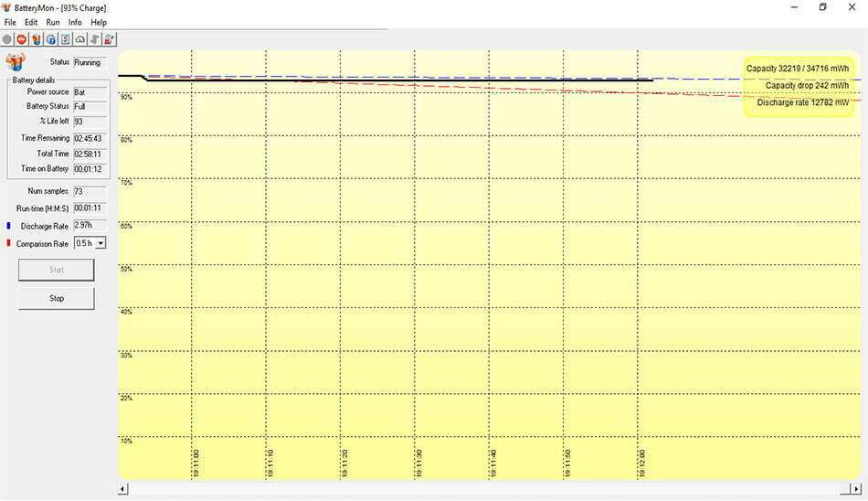Click the grey pin toolbar icon
The height and width of the screenshot is (501, 868).
[x=95, y=39]
